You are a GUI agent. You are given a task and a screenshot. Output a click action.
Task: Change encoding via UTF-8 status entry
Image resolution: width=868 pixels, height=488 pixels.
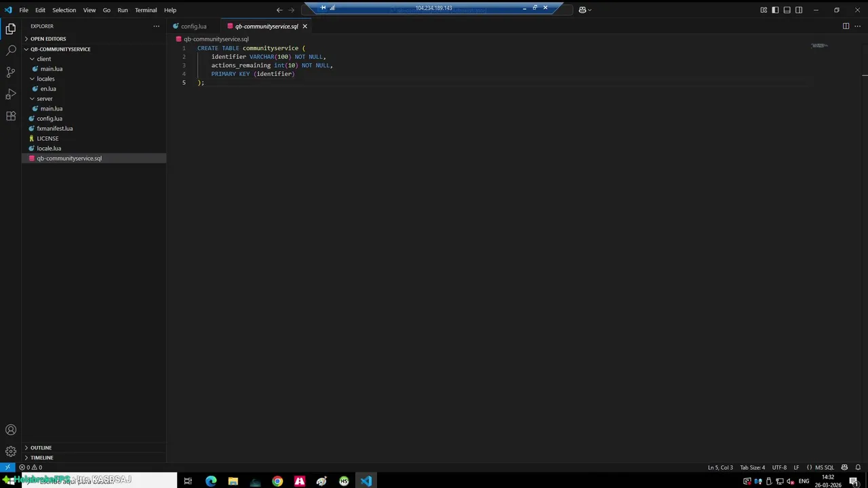pyautogui.click(x=779, y=468)
